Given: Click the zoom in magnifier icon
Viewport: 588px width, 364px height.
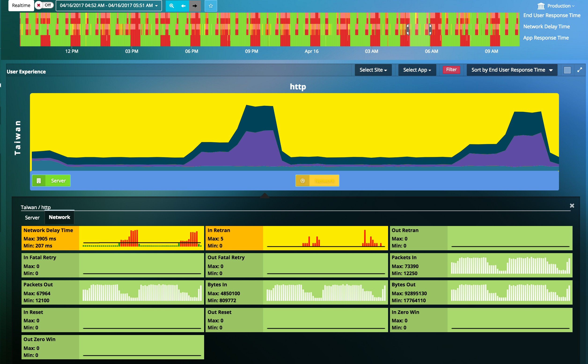Looking at the screenshot, I should click(x=171, y=5).
